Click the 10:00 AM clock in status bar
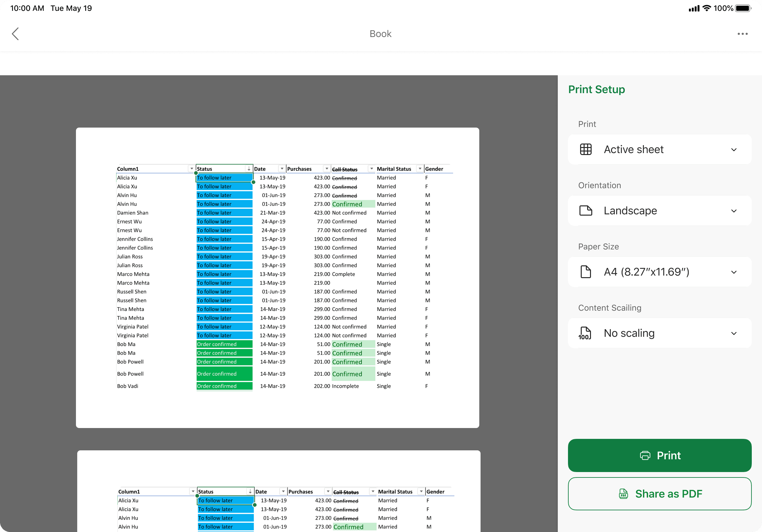Image resolution: width=762 pixels, height=532 pixels. 27,8
